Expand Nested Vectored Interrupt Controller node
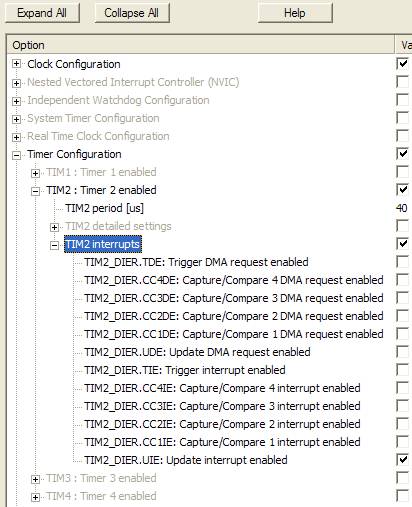This screenshot has height=507, width=412. pos(16,83)
